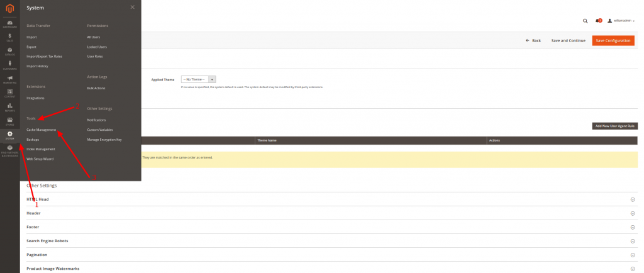Open the Dashboard icon in sidebar
This screenshot has width=644, height=273.
click(x=9, y=23)
